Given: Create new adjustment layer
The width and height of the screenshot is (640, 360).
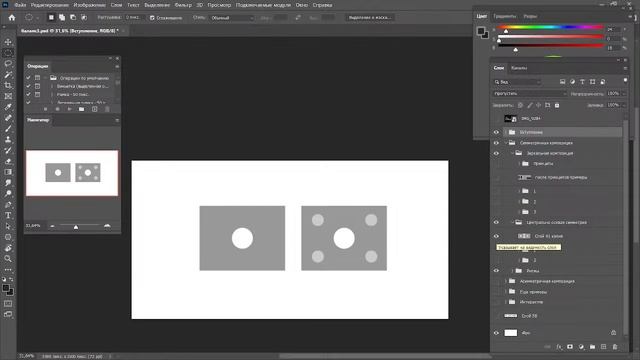Looking at the screenshot, I should [x=581, y=347].
